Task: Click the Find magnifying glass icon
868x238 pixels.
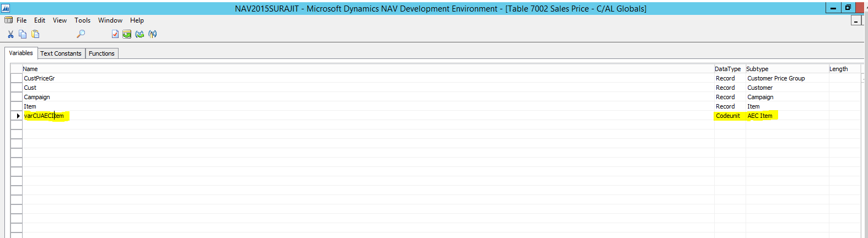Action: (81, 34)
